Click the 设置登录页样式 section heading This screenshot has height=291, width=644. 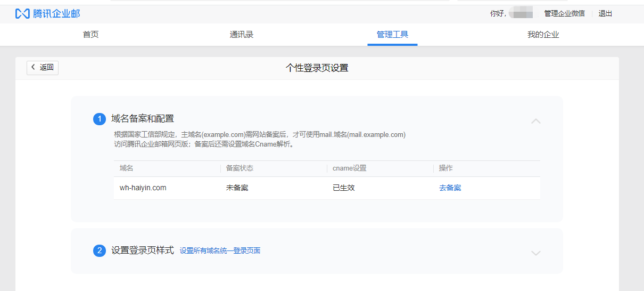click(143, 250)
